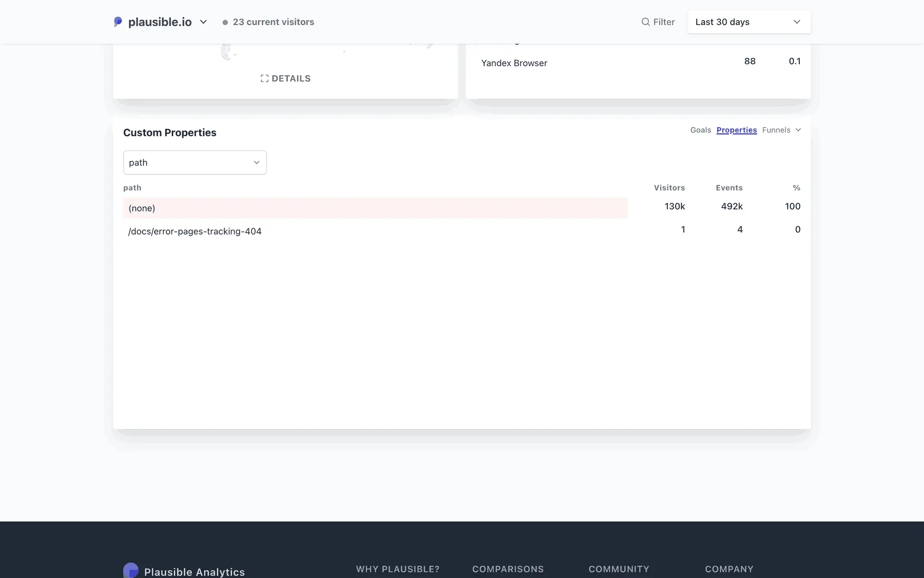Open the Last 30 days date picker

[x=749, y=22]
